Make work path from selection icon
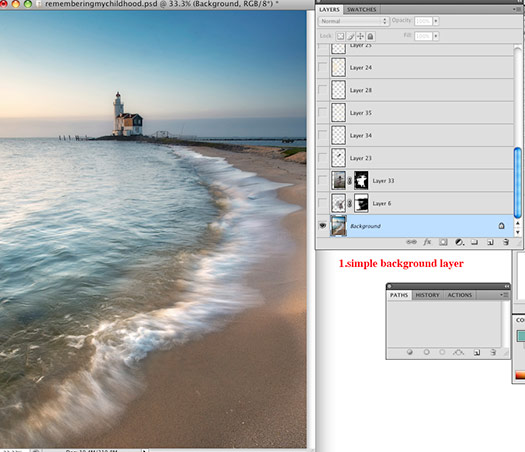 pyautogui.click(x=458, y=352)
